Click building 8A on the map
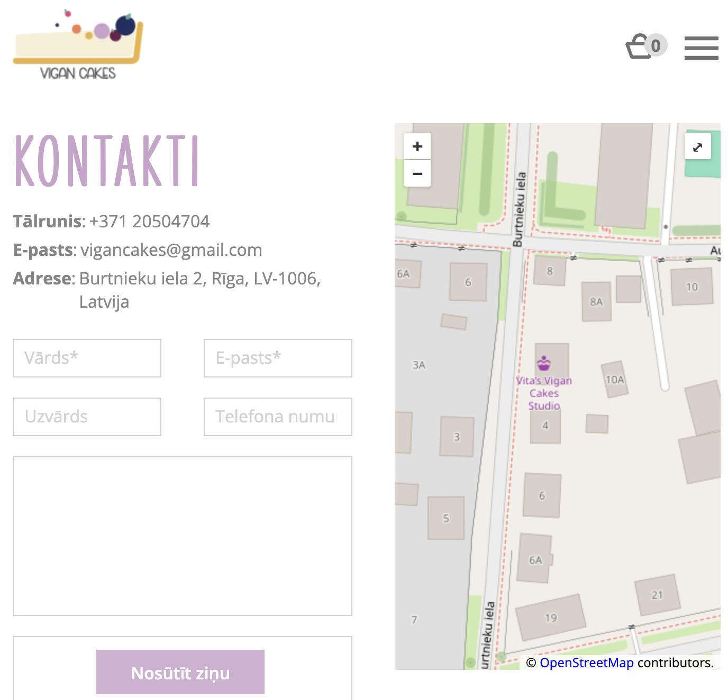 596,301
